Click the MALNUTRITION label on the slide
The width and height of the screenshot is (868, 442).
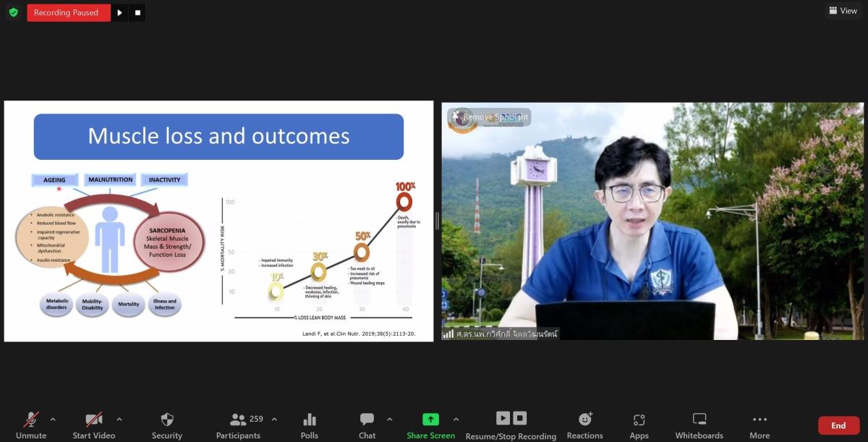(111, 179)
